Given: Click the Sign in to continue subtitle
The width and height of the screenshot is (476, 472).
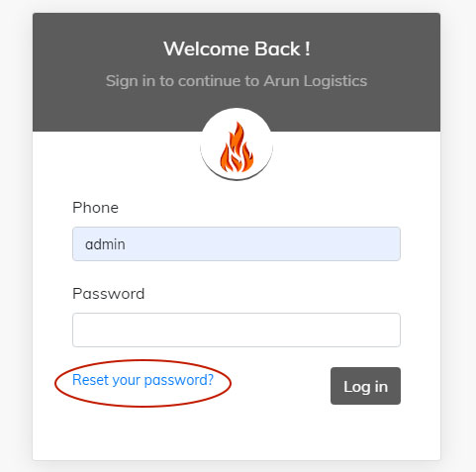Looking at the screenshot, I should (237, 81).
